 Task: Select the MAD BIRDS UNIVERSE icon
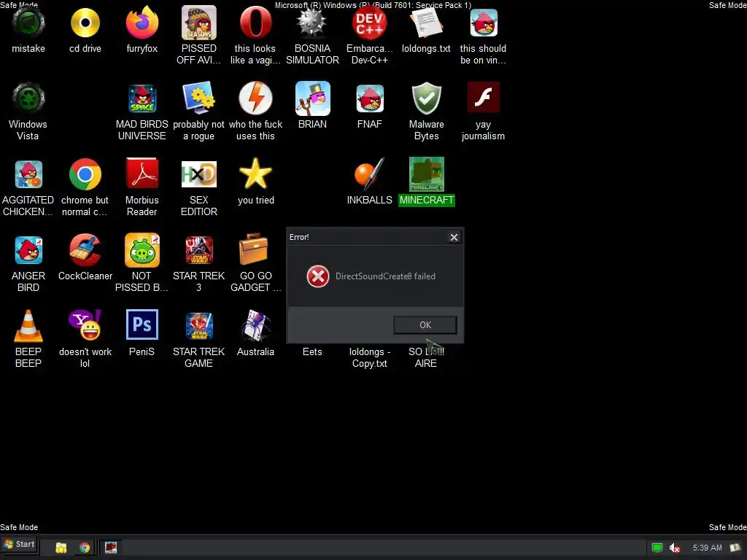tap(142, 98)
